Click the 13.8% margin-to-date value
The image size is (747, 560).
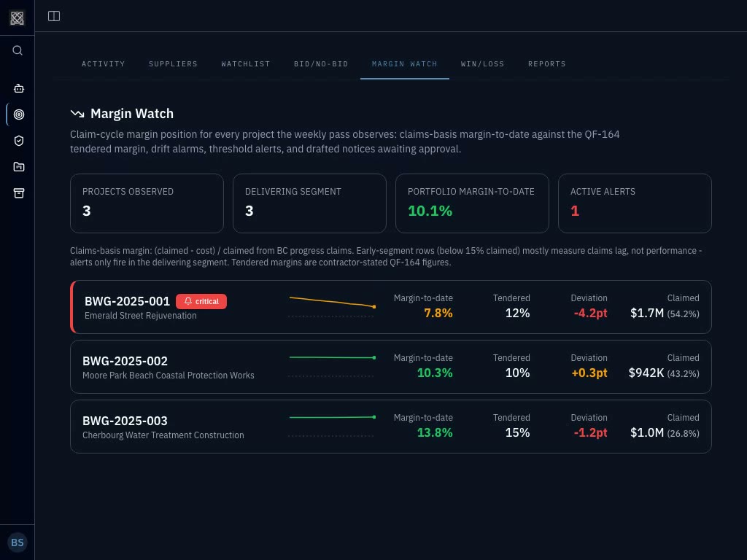click(x=435, y=433)
